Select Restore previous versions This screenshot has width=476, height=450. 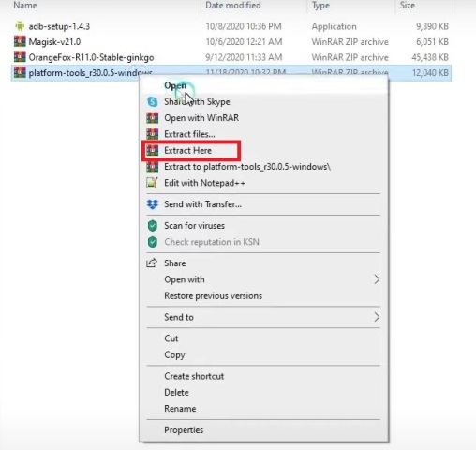pyautogui.click(x=263, y=295)
